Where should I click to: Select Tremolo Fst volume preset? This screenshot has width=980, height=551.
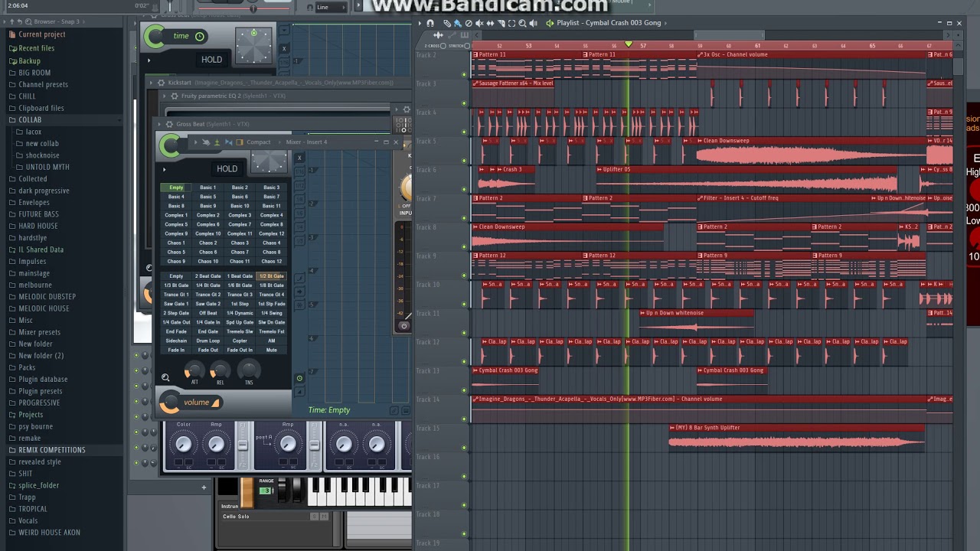[x=271, y=331]
